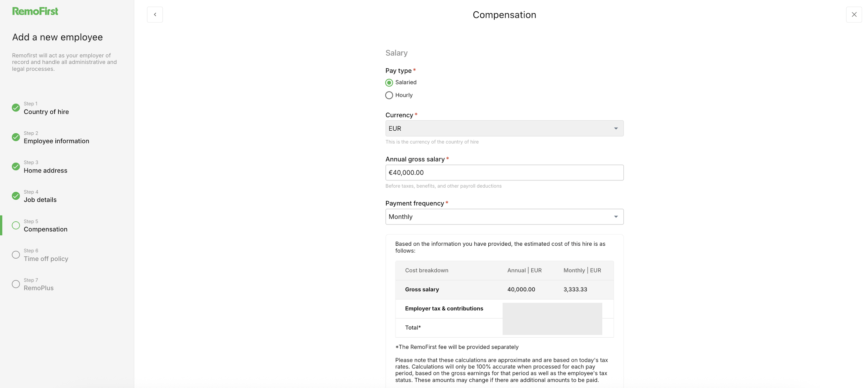The width and height of the screenshot is (868, 388).
Task: Click the RemoFirst logo
Action: pos(35,11)
